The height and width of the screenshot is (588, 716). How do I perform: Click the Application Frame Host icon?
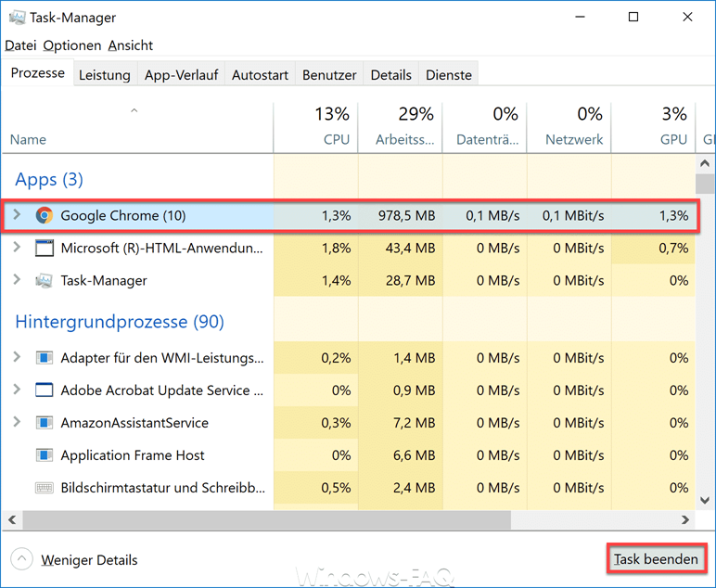(x=45, y=455)
